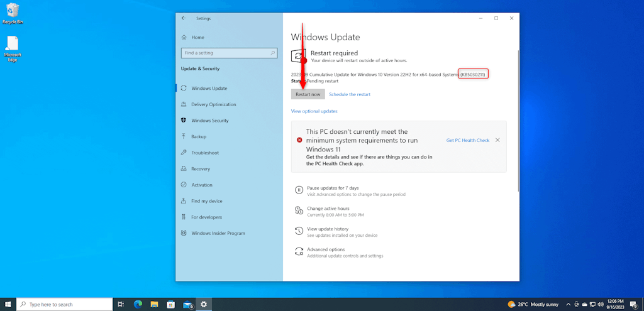Click the search magnifier in Find a setting

coord(272,53)
